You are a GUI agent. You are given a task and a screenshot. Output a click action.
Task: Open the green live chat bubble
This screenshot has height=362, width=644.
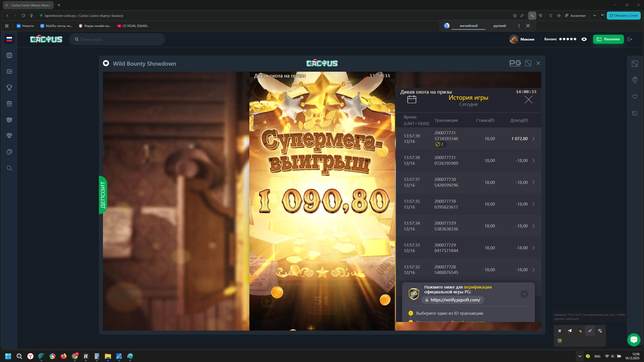633,340
